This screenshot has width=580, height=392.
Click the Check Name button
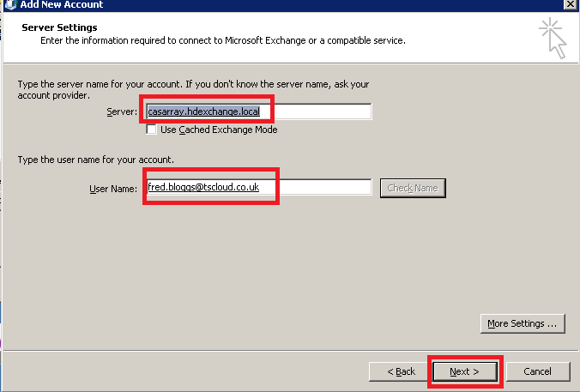tap(413, 188)
